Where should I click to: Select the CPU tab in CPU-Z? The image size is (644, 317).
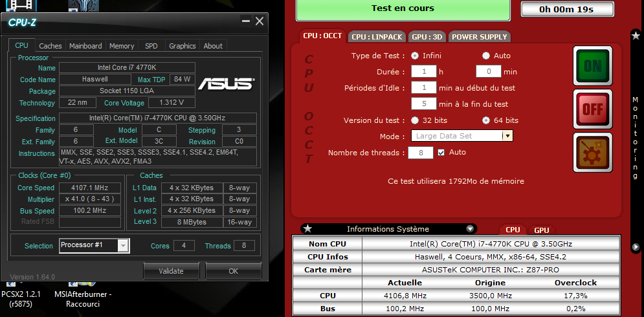[x=22, y=45]
